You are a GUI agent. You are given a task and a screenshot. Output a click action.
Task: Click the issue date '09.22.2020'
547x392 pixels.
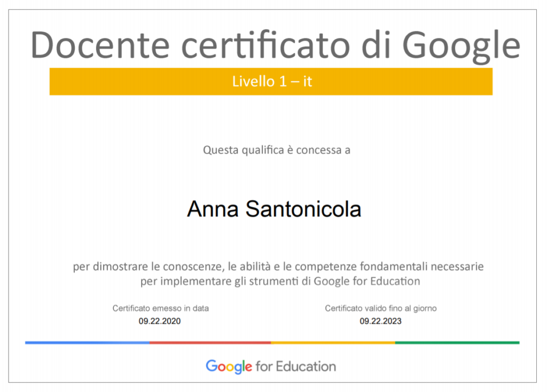[159, 321]
